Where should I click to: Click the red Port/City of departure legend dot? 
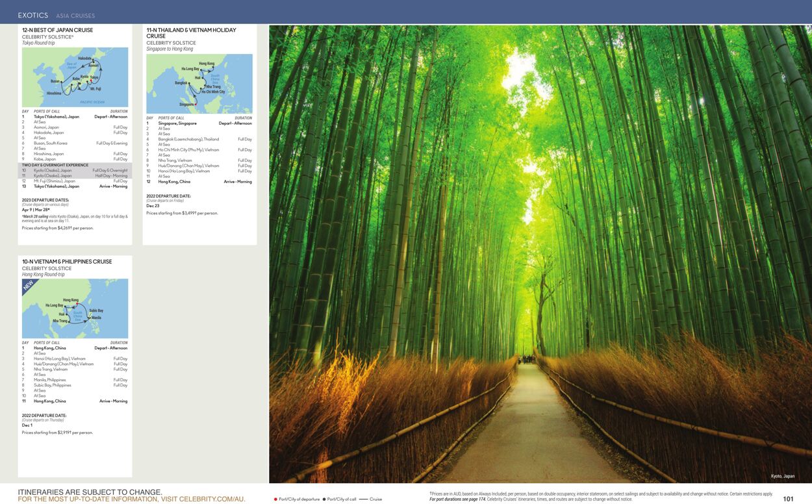point(275,499)
